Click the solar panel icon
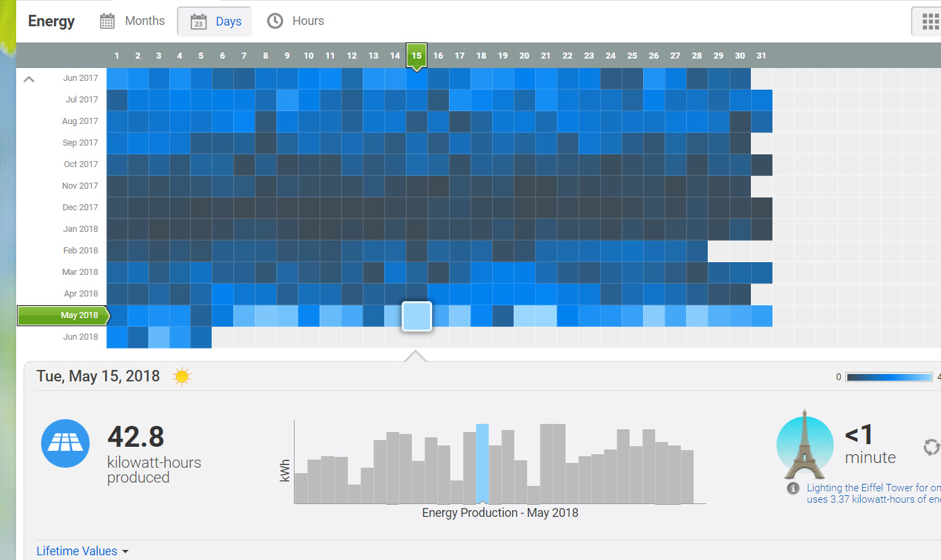The width and height of the screenshot is (941, 560). click(x=65, y=443)
